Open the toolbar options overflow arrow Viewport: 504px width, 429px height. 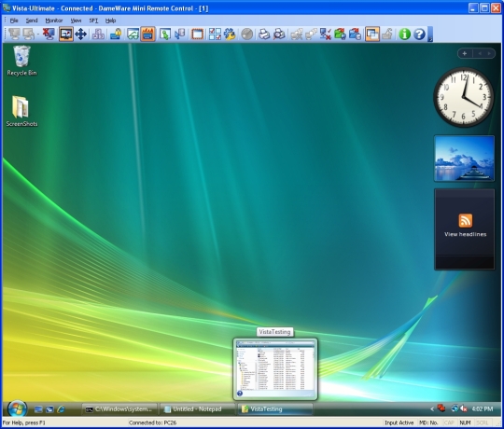(x=430, y=35)
